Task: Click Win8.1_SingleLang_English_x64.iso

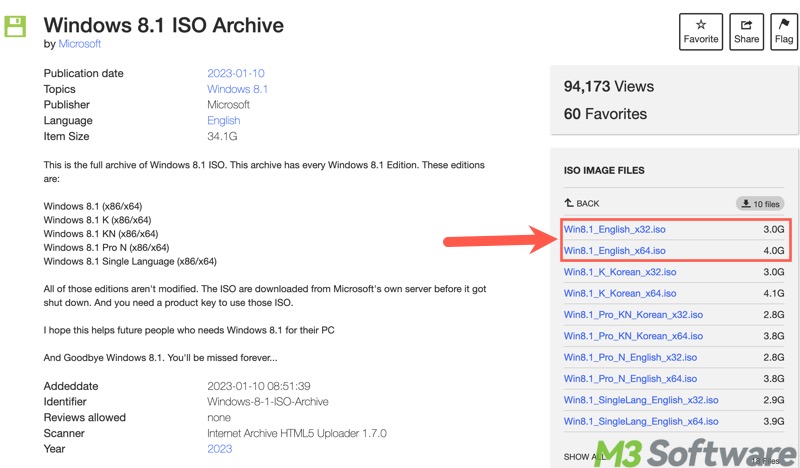Action: pos(641,422)
